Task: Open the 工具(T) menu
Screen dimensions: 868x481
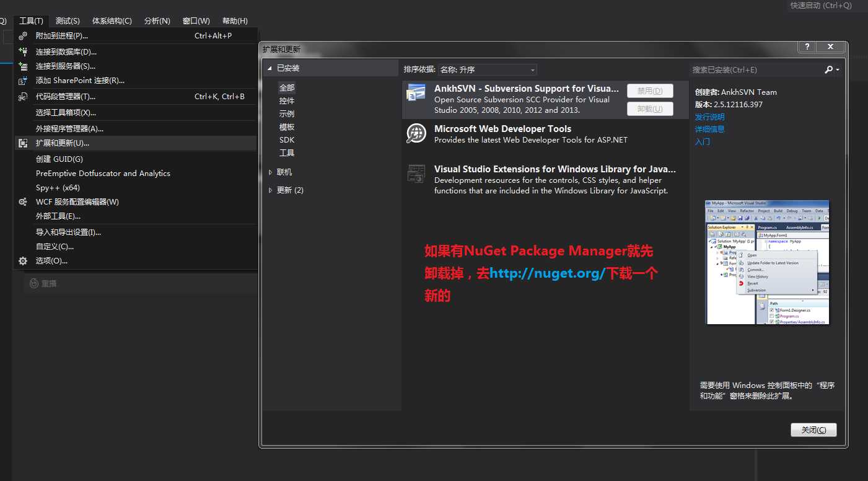Action: pos(31,21)
